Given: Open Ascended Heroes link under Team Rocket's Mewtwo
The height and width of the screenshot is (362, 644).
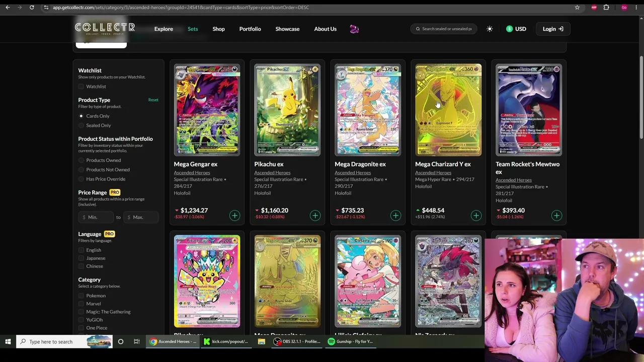Looking at the screenshot, I should pyautogui.click(x=514, y=180).
